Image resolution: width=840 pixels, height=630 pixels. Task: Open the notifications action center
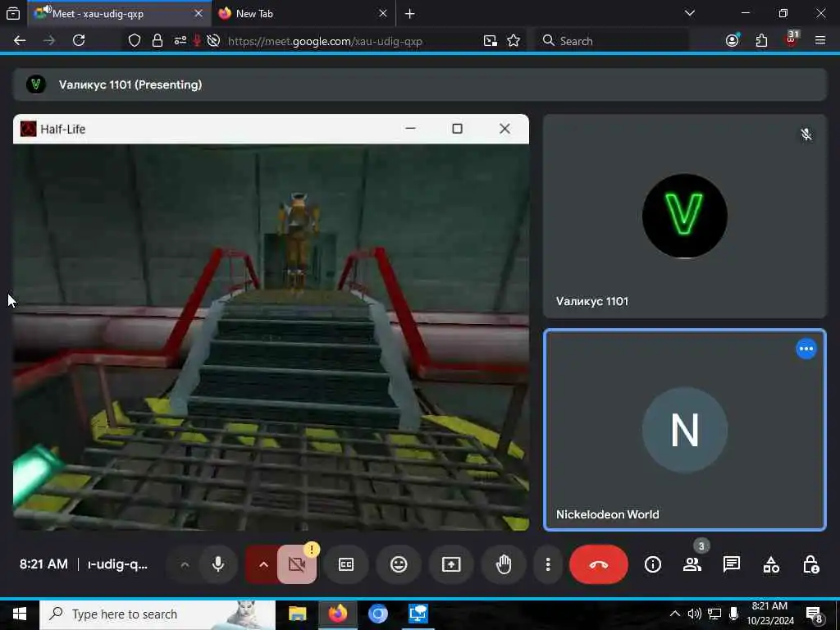[814, 614]
